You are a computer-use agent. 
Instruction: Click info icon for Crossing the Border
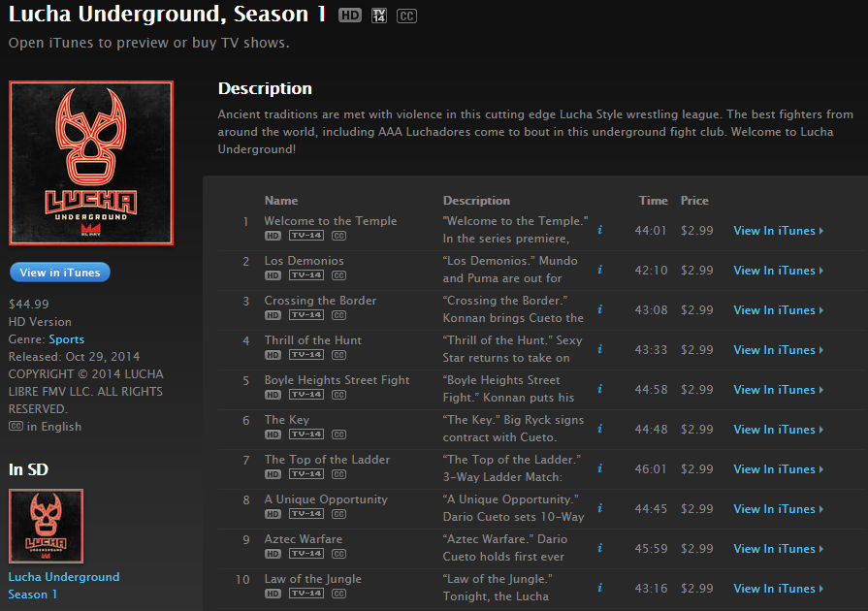click(x=600, y=309)
